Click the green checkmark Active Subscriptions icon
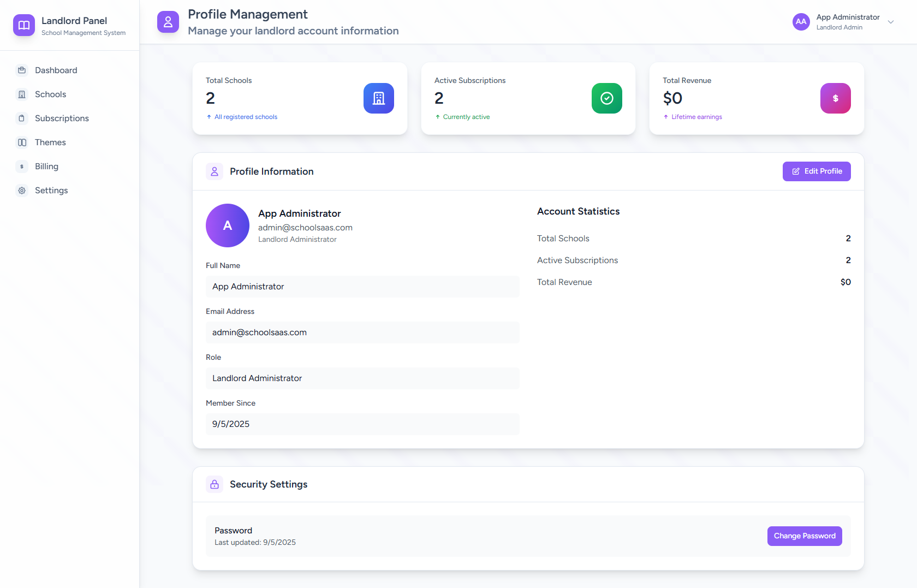This screenshot has height=588, width=917. tap(606, 98)
